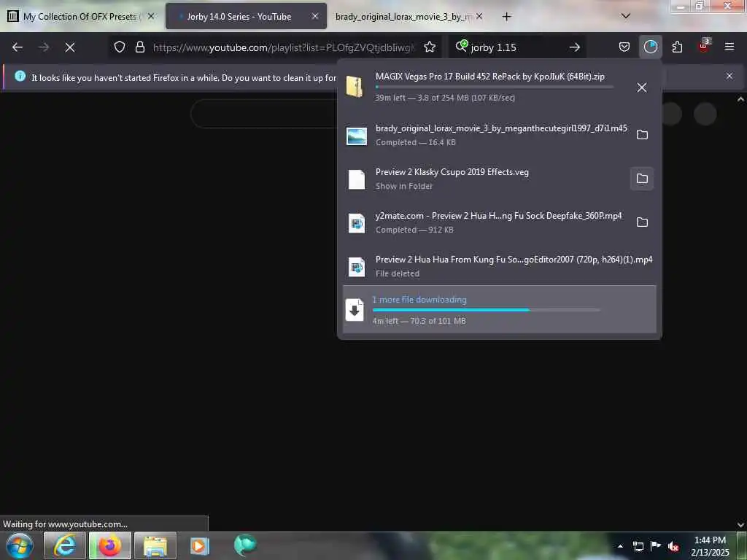The width and height of the screenshot is (747, 560).
Task: Show brady_original_lorax image in folder
Action: click(x=642, y=135)
